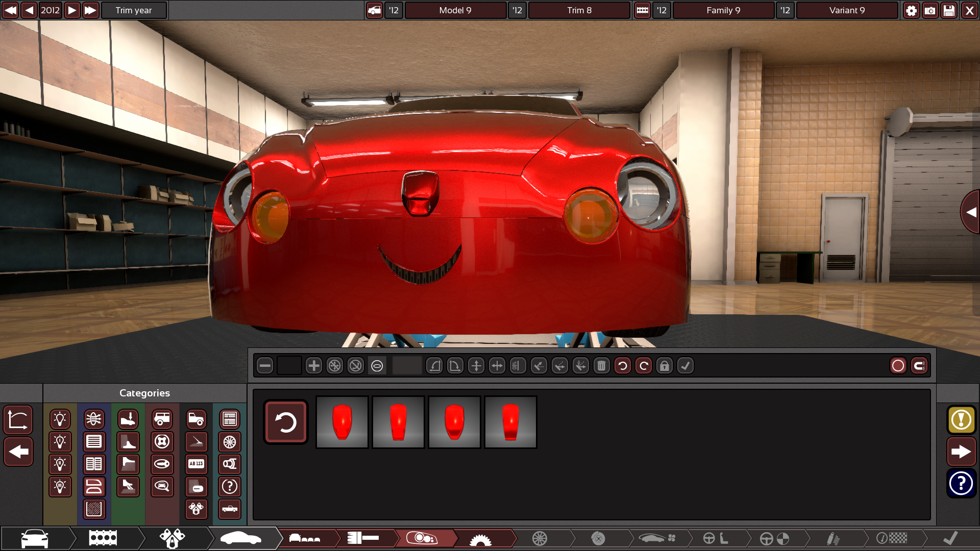The image size is (980, 551).
Task: Click the empty value box after minus
Action: coord(289,366)
